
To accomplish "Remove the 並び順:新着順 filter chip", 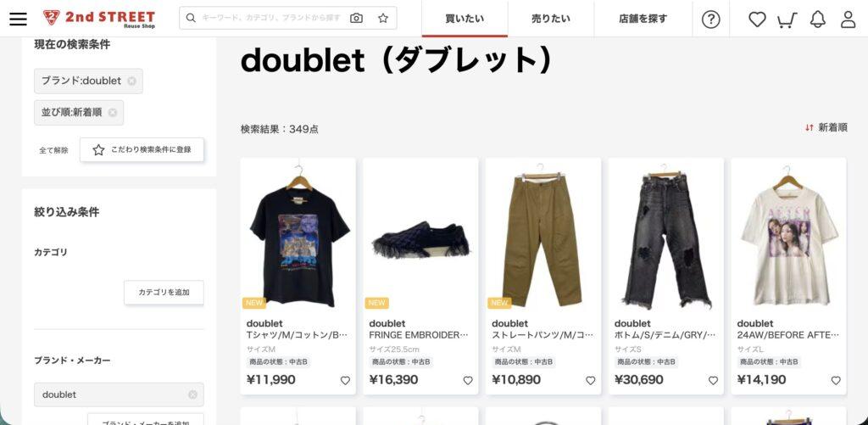I will (113, 113).
